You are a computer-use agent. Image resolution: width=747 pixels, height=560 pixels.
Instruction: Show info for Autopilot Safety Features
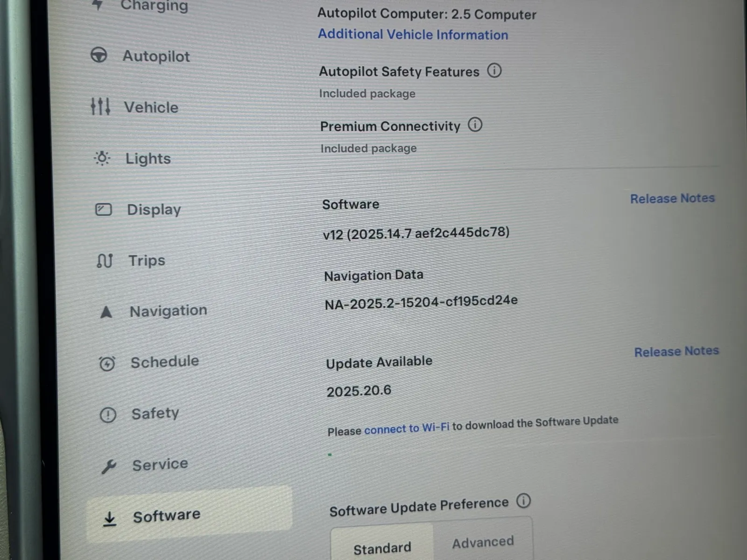tap(494, 70)
